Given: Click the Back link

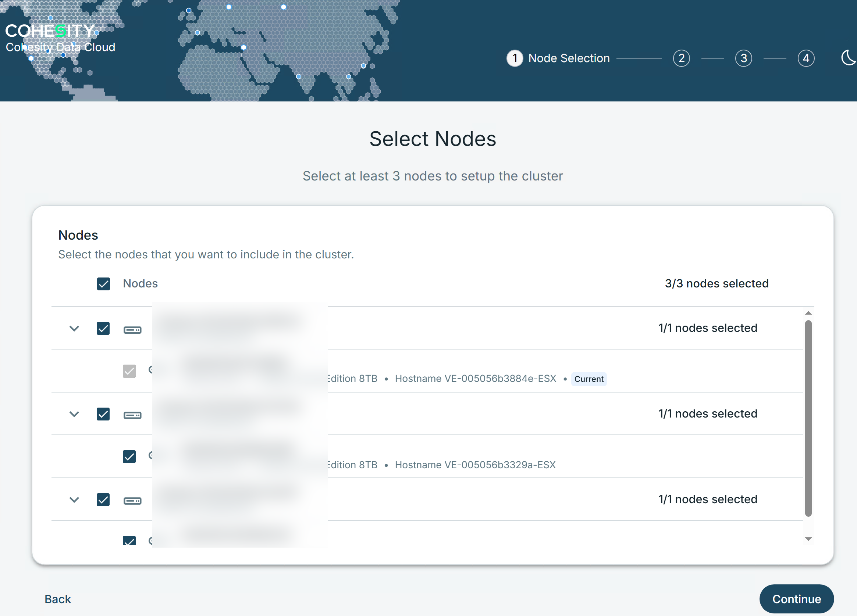Looking at the screenshot, I should 57,599.
